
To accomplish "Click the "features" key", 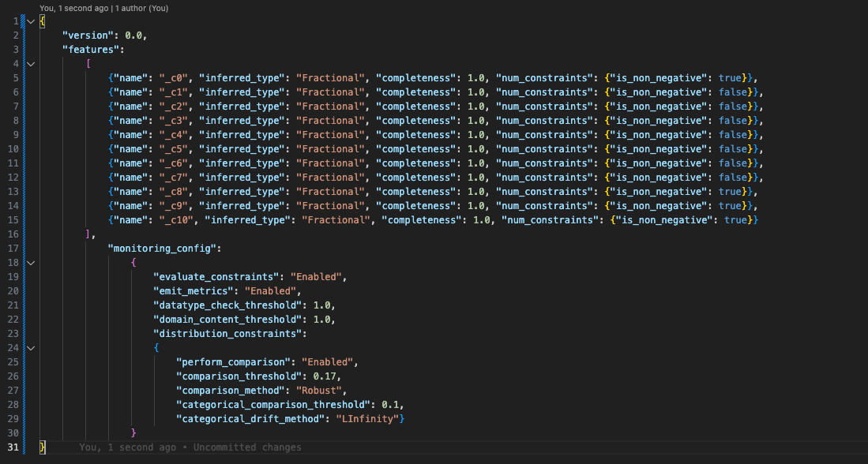I will coord(91,50).
